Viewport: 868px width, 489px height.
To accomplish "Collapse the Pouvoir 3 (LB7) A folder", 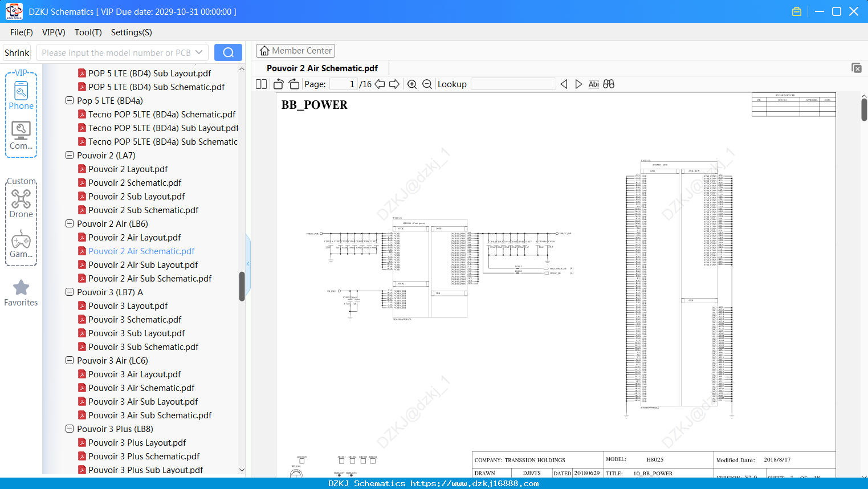I will [x=70, y=292].
